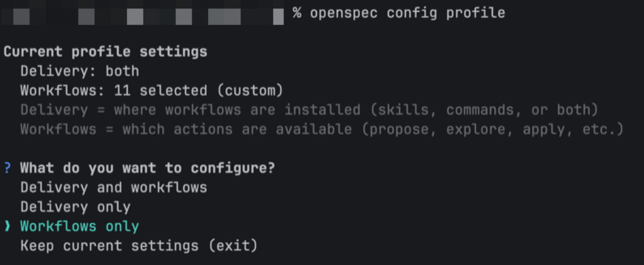This screenshot has width=644, height=265.
Task: Click the "Current profile settings" heading
Action: 105,51
